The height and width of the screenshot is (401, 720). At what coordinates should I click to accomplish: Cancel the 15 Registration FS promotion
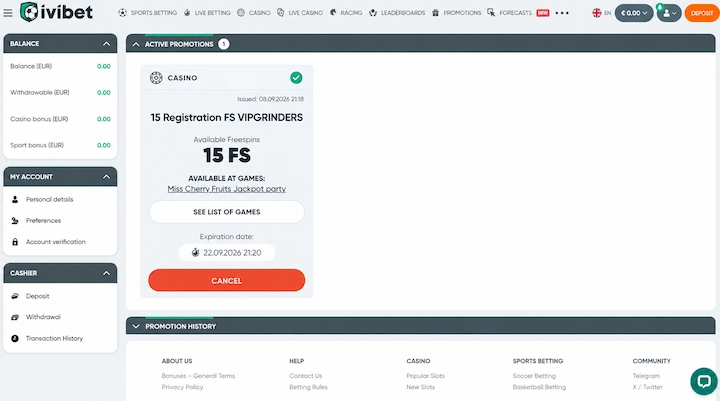(226, 280)
